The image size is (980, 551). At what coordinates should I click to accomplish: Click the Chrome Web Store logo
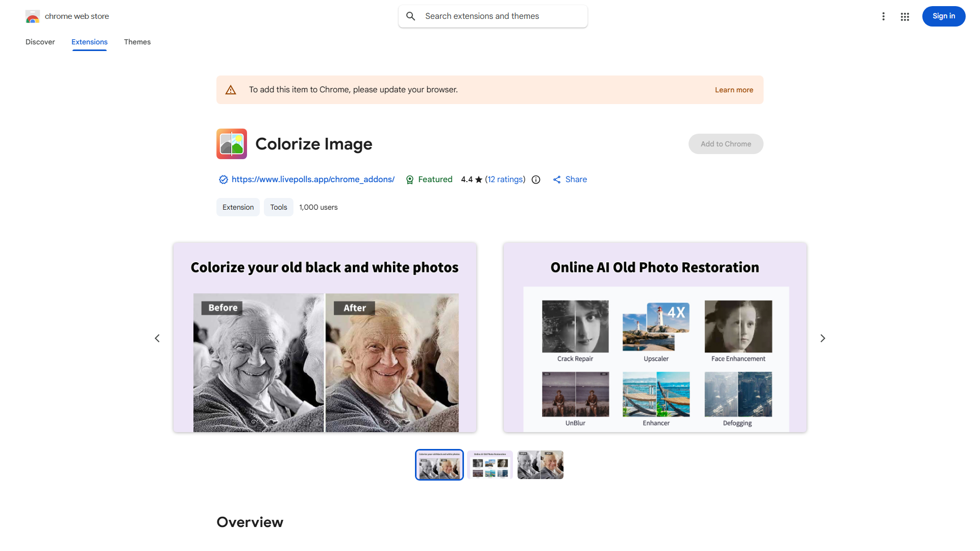33,16
